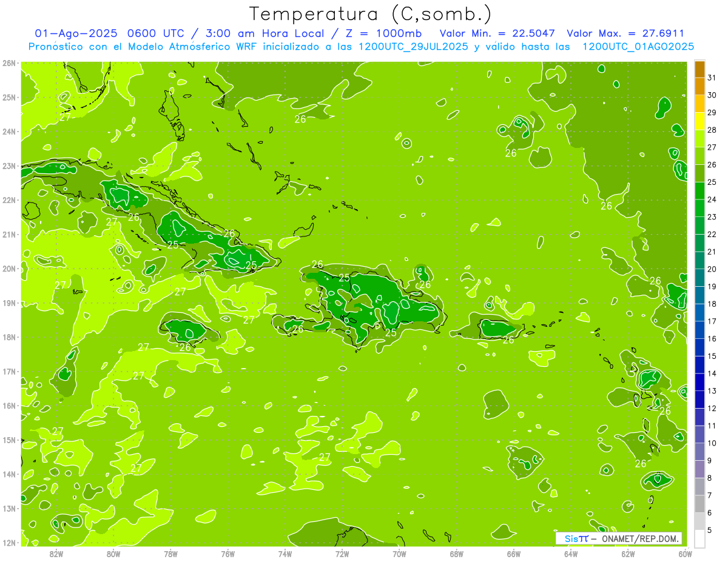The width and height of the screenshot is (728, 562).
Task: Pick the teal legend swatch between 19 and 20
Action: point(699,278)
